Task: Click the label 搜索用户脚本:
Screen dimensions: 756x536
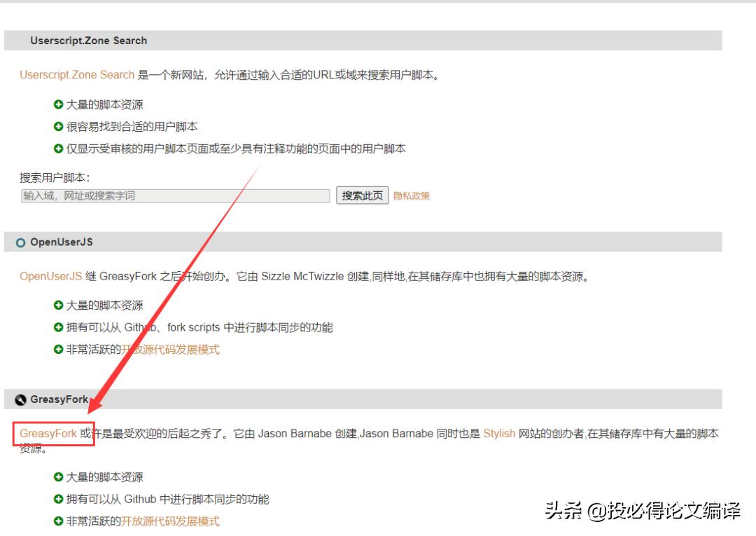Action: coord(55,177)
